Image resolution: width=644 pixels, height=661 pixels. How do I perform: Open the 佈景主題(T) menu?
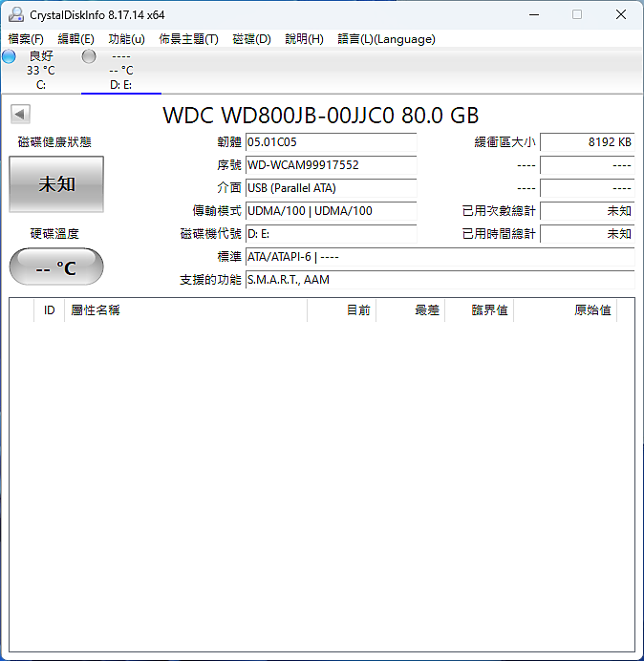coord(188,39)
